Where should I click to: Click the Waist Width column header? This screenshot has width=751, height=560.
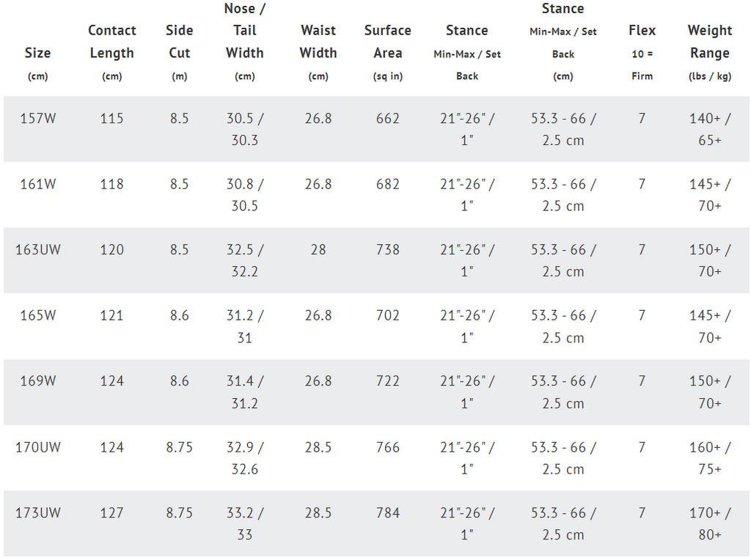pos(318,52)
